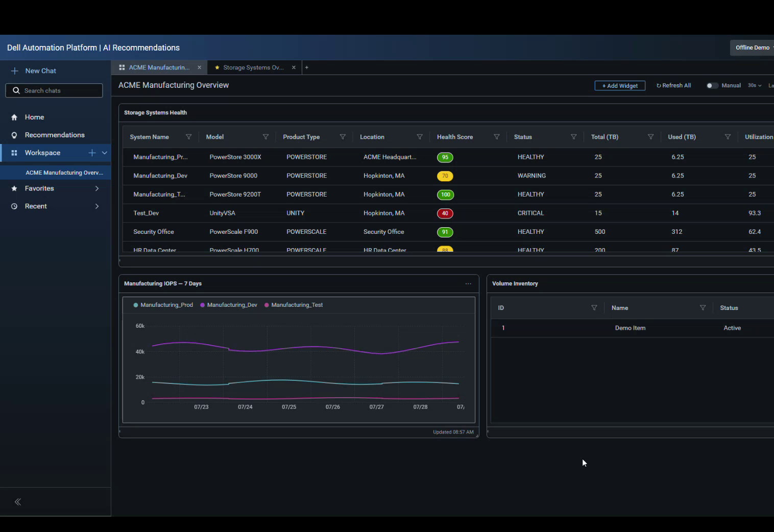Viewport: 774px width, 532px height.
Task: Click the Favorites star icon
Action: click(14, 188)
